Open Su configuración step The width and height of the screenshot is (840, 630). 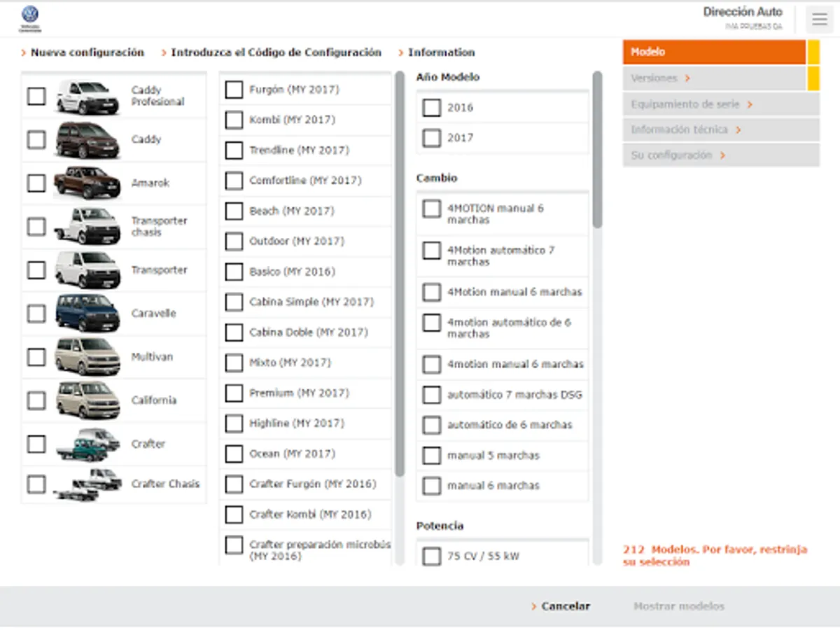tap(721, 155)
